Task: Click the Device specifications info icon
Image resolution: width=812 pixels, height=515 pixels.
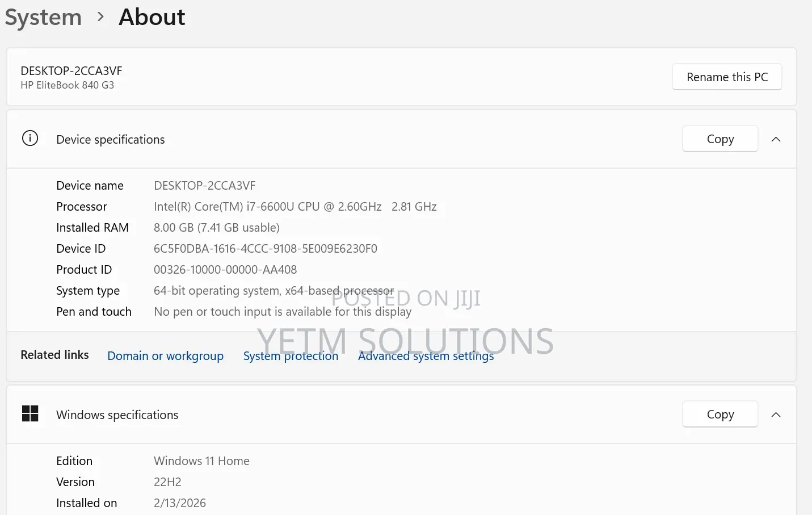Action: tap(30, 139)
